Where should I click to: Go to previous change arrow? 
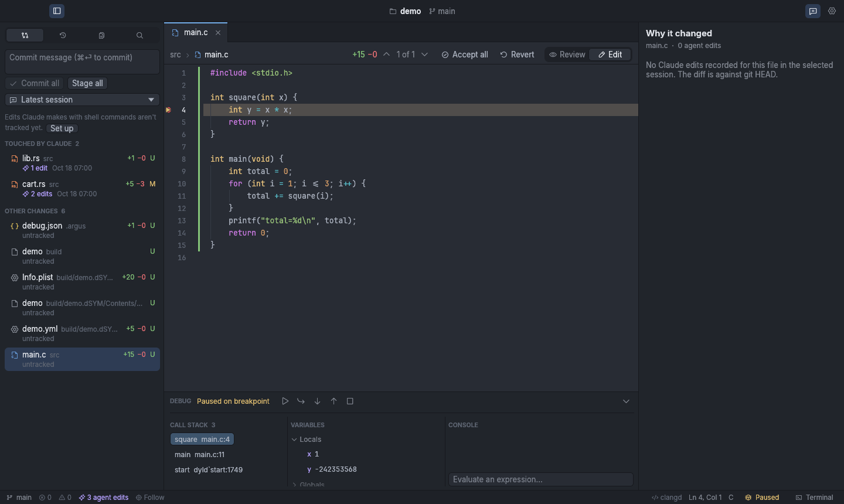(x=386, y=55)
